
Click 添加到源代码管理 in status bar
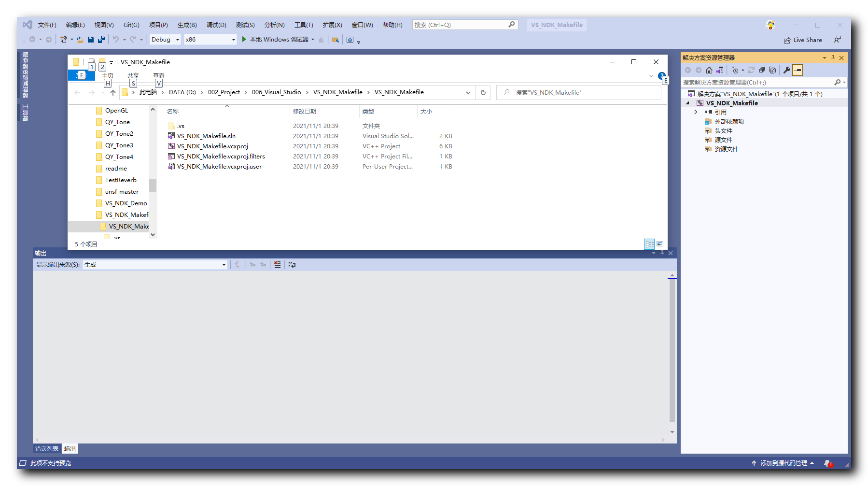pyautogui.click(x=783, y=463)
